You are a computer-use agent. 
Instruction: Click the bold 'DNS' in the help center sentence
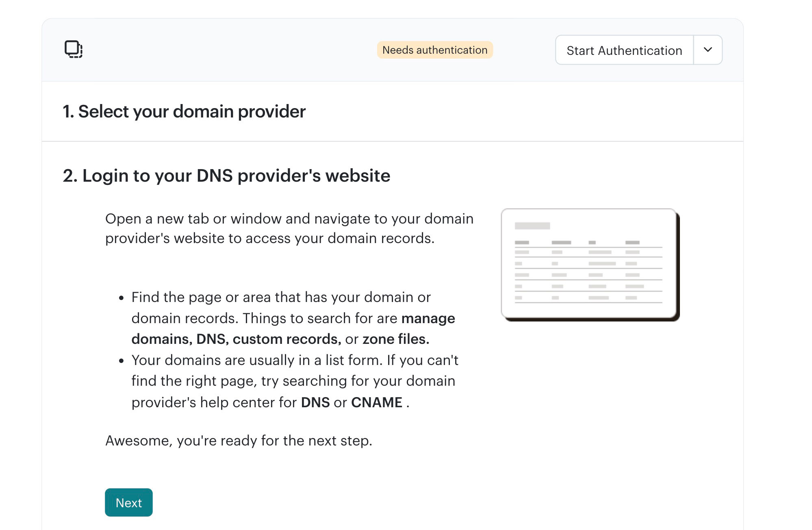click(315, 402)
